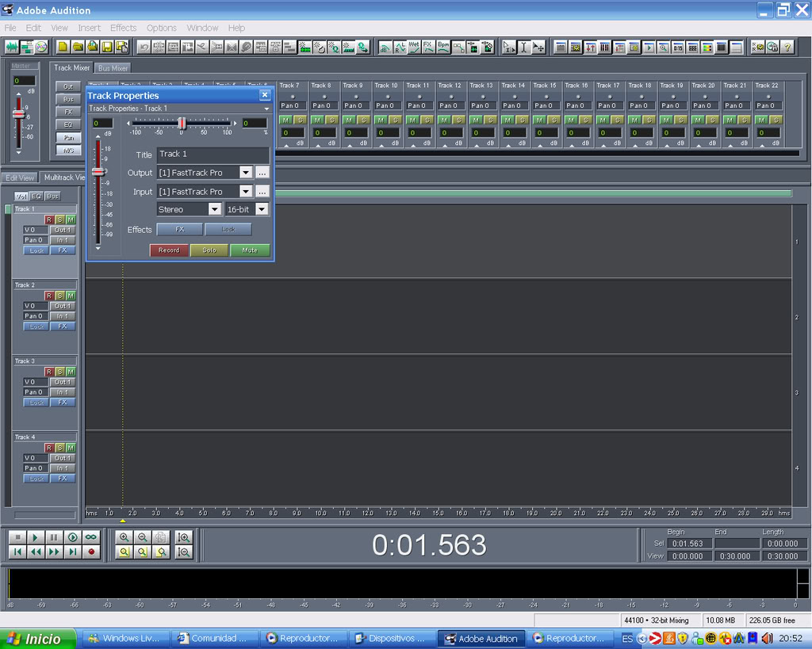Click the Zoom In Horizontally magnifier
This screenshot has width=812, height=649.
point(124,536)
